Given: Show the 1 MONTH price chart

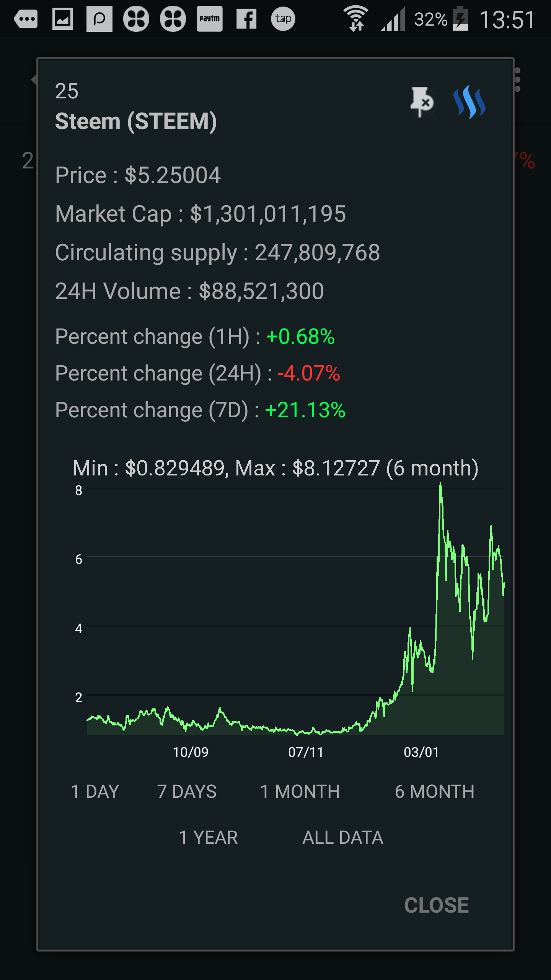Looking at the screenshot, I should 300,792.
